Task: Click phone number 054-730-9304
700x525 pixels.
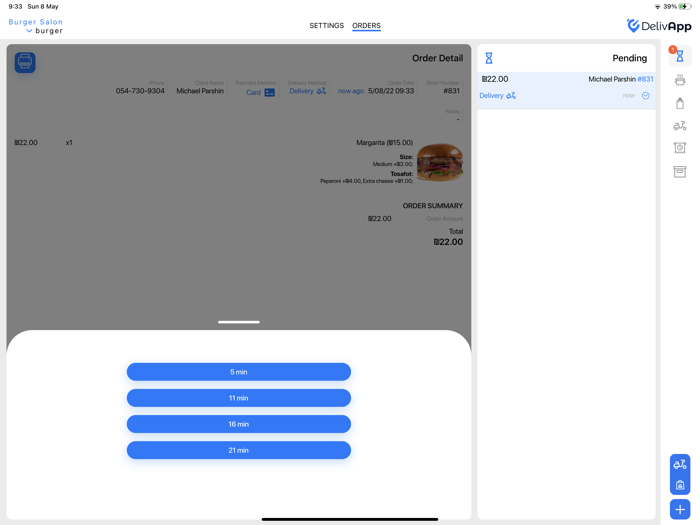Action: (140, 91)
